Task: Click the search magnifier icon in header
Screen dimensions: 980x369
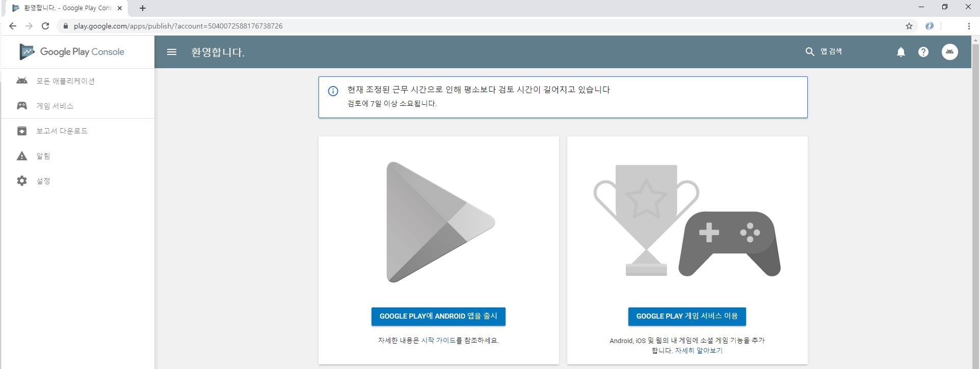Action: pos(810,51)
